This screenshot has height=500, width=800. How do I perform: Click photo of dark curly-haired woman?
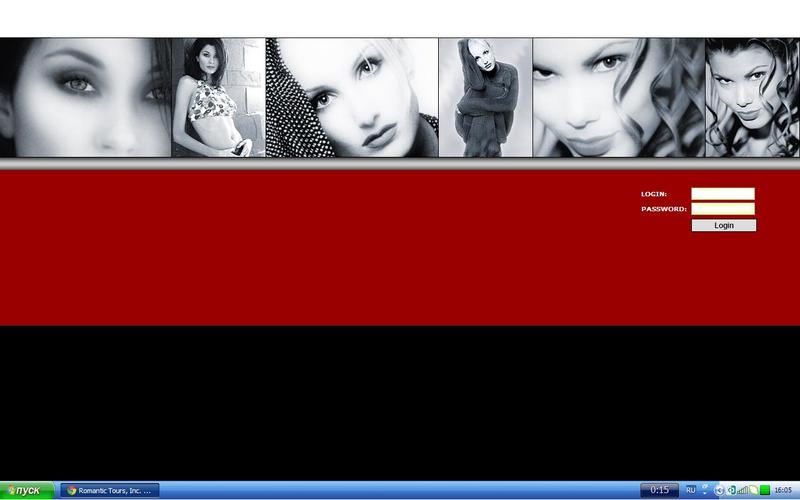point(752,98)
